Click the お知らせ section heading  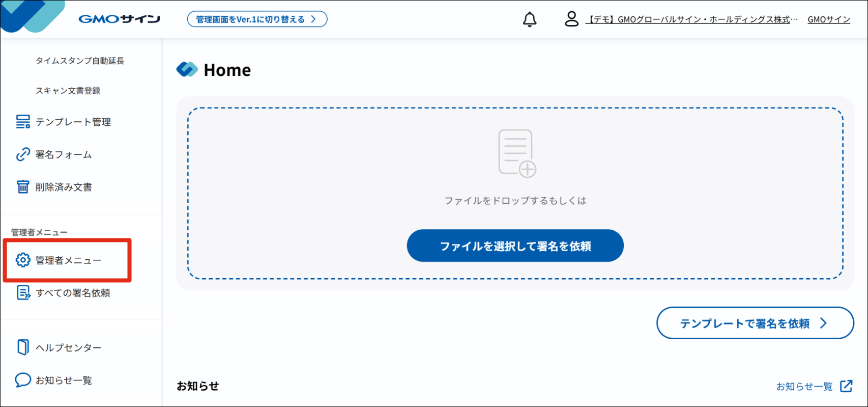click(x=198, y=386)
